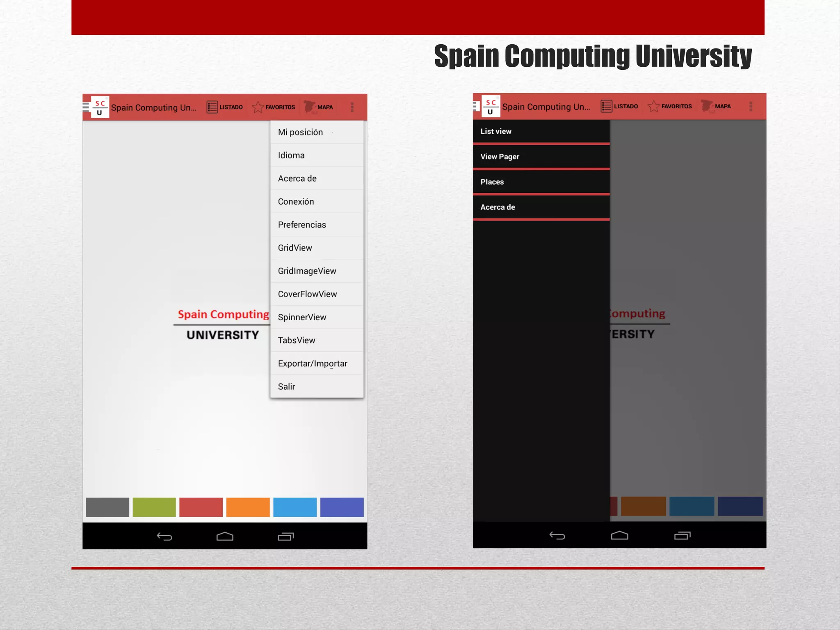Viewport: 840px width, 630px height.
Task: Tap the gray color tile in left phone
Action: pyautogui.click(x=107, y=507)
